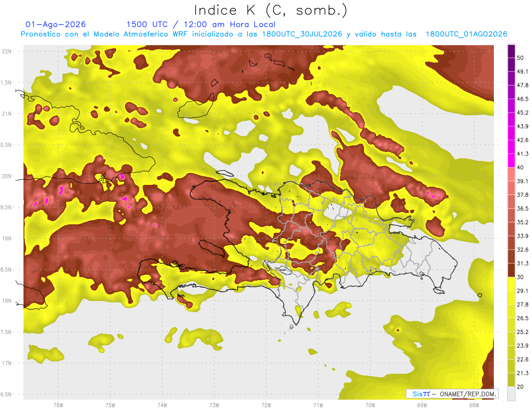Click the "74W" longitude label
The width and height of the screenshot is (532, 411).
pyautogui.click(x=162, y=405)
